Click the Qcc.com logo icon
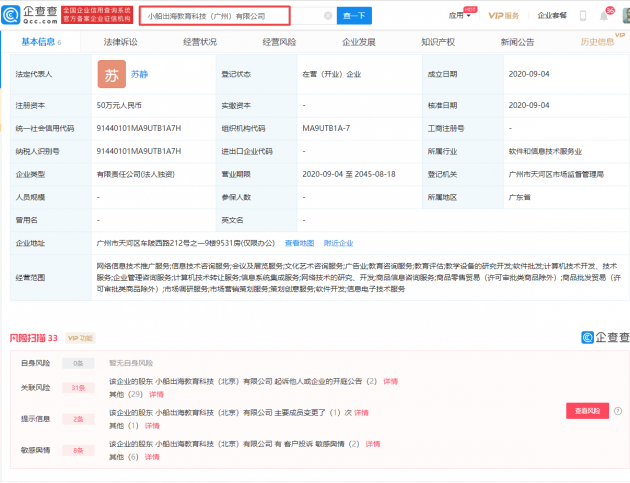 coord(10,15)
